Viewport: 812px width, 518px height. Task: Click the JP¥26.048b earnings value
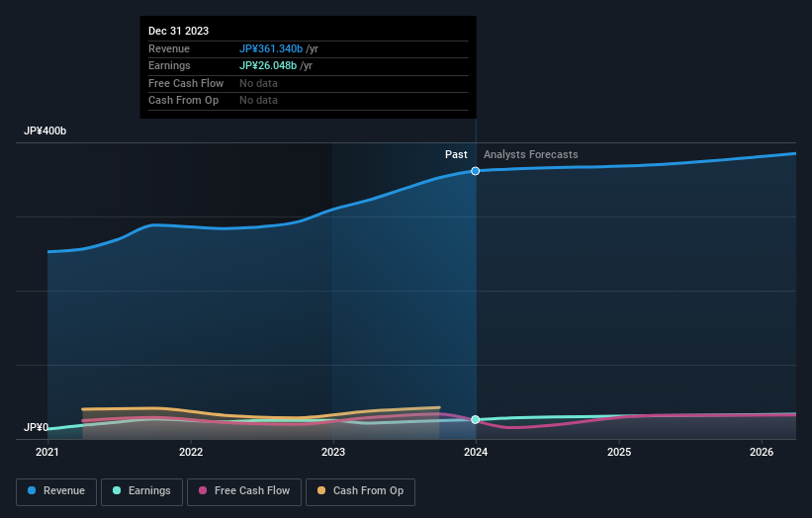point(268,65)
